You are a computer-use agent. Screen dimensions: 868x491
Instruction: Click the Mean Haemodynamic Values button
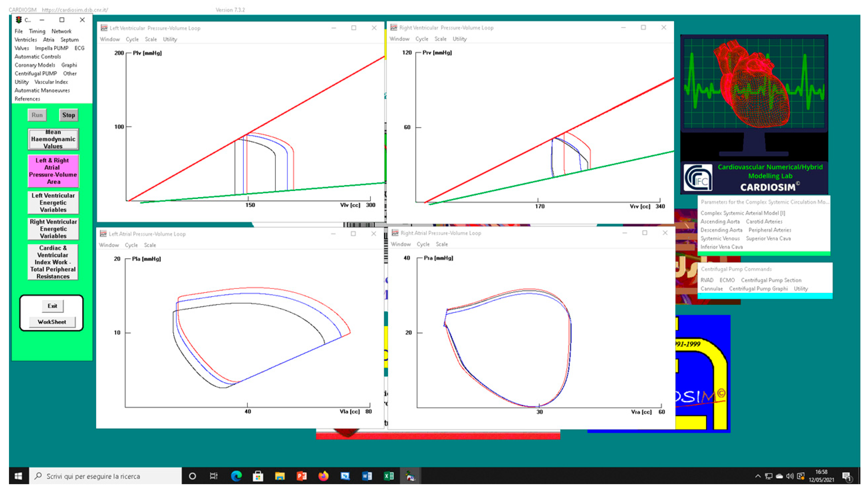(x=53, y=139)
